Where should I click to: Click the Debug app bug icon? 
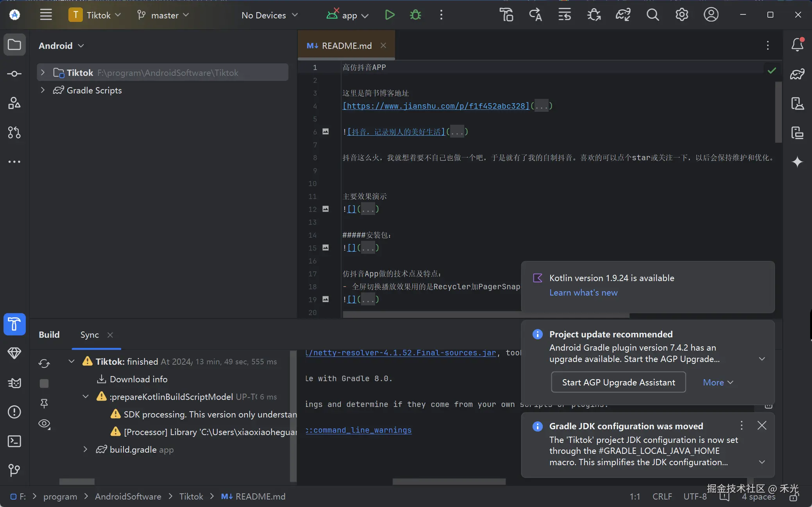415,15
